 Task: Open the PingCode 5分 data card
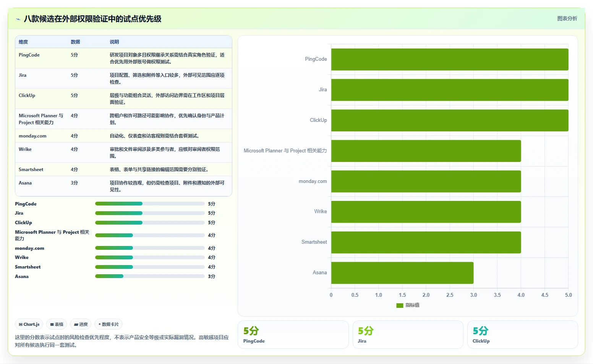pos(293,335)
